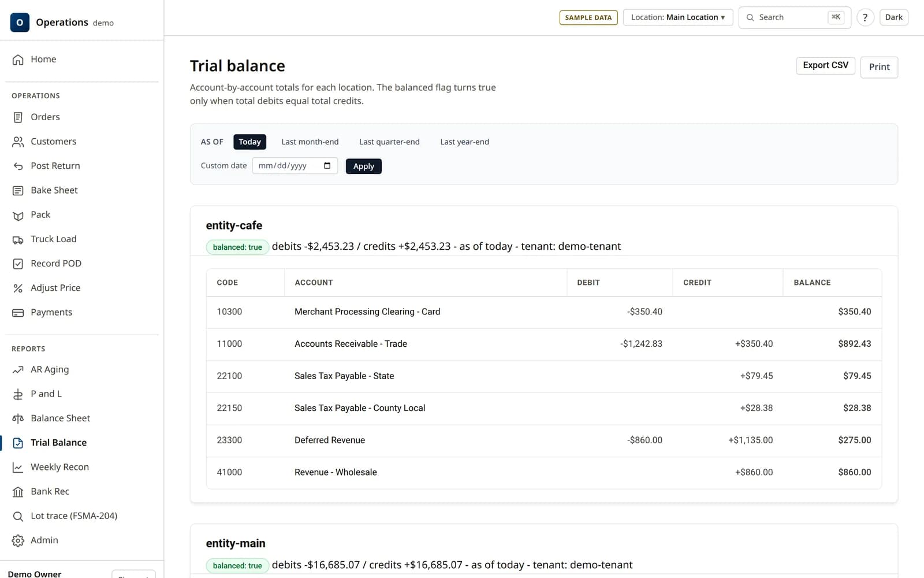Viewport: 924px width, 578px height.
Task: Click account code 23300
Action: (229, 440)
